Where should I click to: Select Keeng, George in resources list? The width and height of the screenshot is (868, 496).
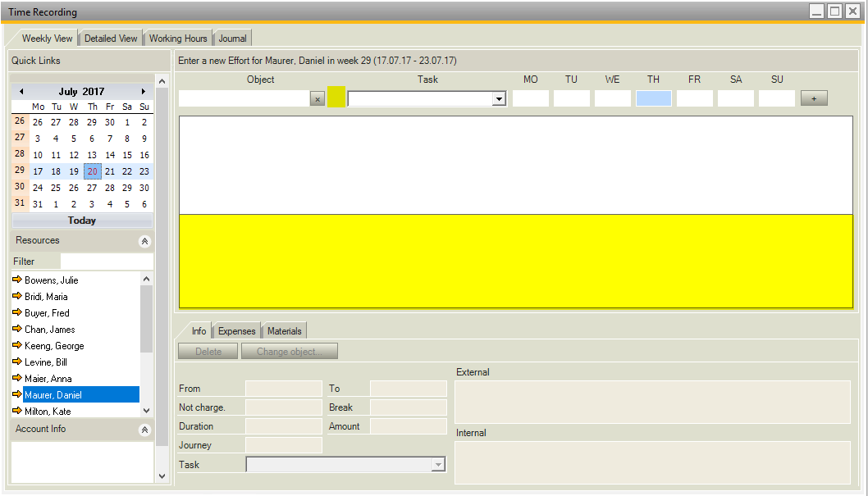tap(54, 346)
